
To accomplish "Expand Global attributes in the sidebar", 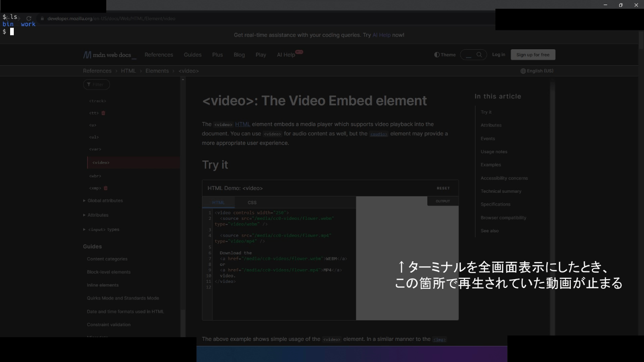I will (103, 201).
